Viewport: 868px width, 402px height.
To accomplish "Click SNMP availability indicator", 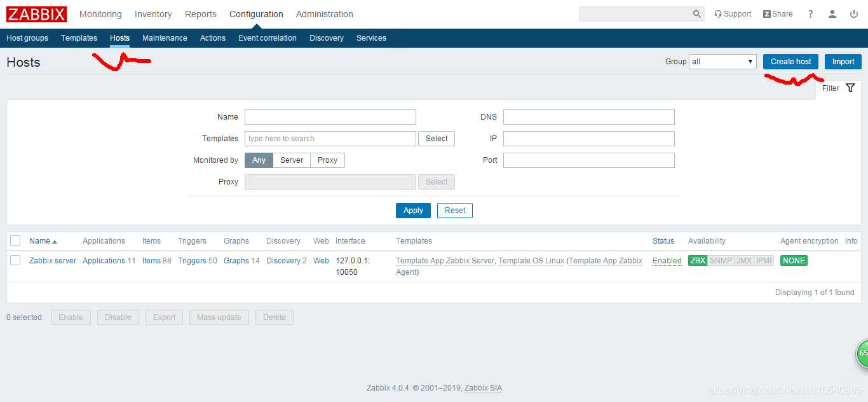I will 721,261.
